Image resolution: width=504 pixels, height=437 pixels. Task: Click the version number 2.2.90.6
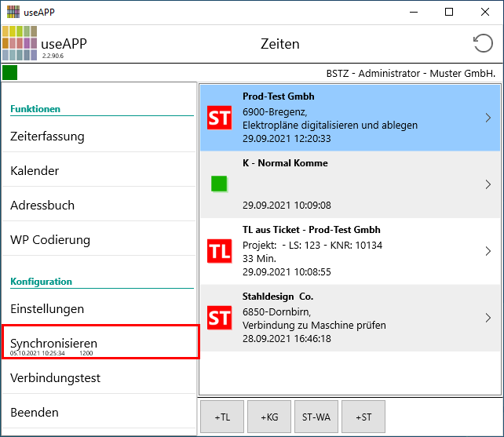pos(53,56)
